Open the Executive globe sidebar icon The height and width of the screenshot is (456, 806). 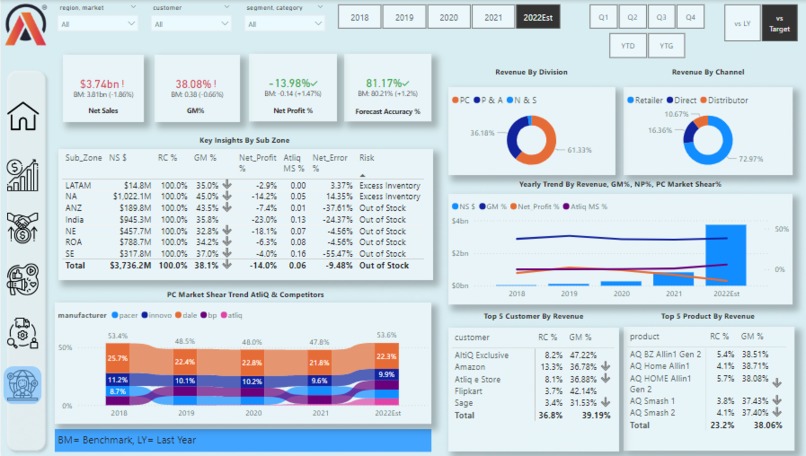click(23, 385)
